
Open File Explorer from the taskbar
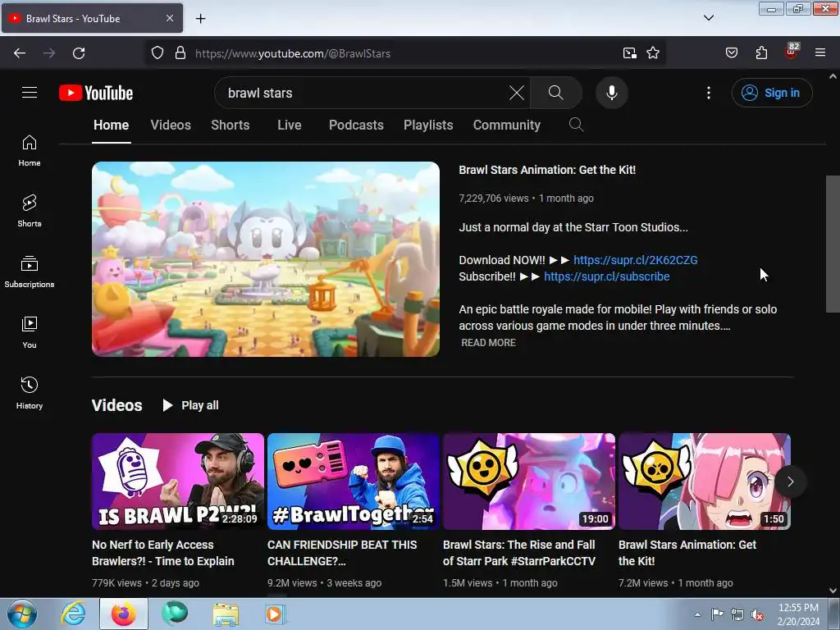click(226, 614)
